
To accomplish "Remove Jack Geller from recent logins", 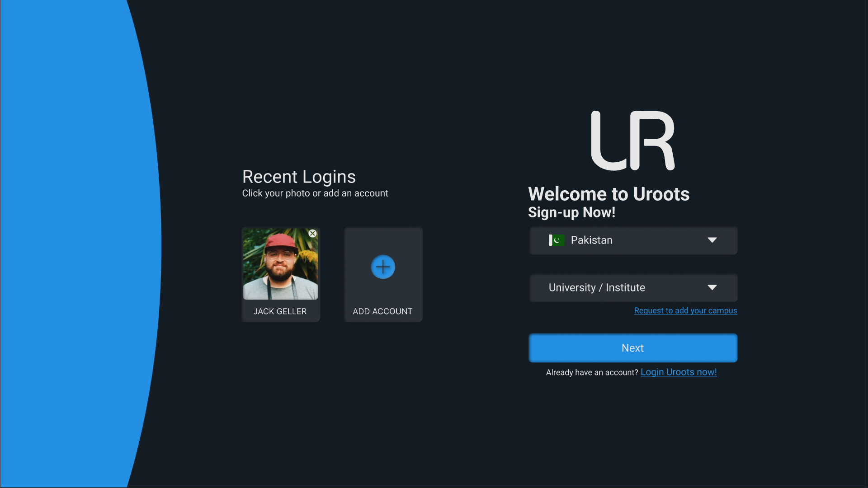I will [x=312, y=234].
